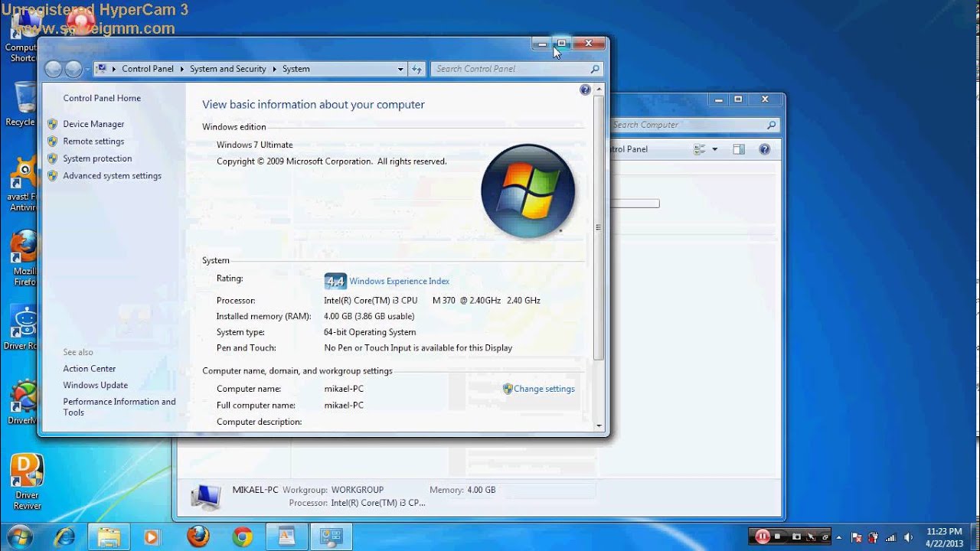Toggle preview pane in Computer window
This screenshot has height=551, width=980.
tap(738, 149)
